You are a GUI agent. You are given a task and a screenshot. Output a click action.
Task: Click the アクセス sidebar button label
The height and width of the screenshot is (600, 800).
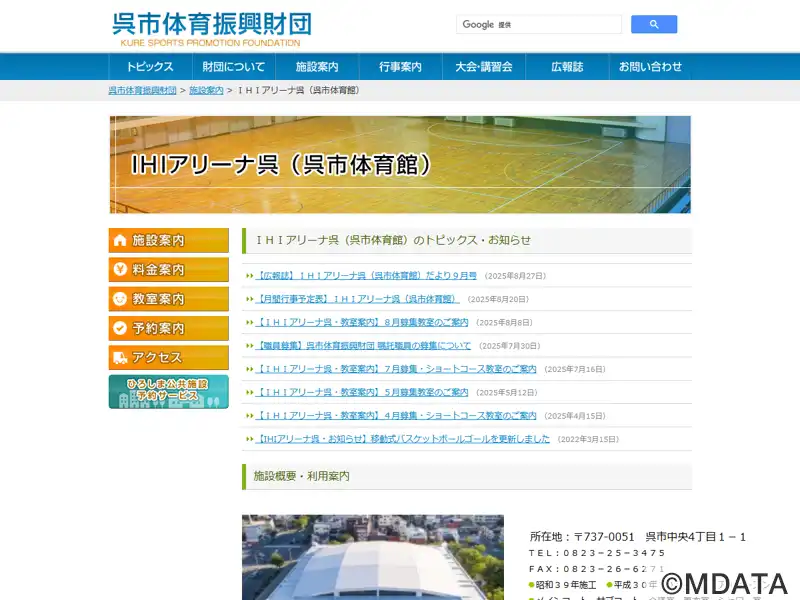(157, 358)
